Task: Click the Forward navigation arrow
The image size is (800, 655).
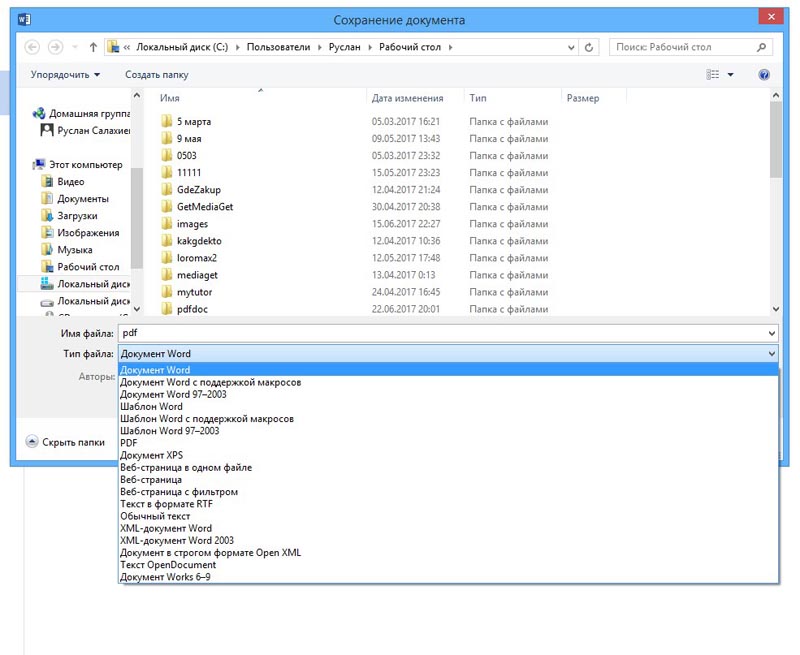Action: click(55, 47)
